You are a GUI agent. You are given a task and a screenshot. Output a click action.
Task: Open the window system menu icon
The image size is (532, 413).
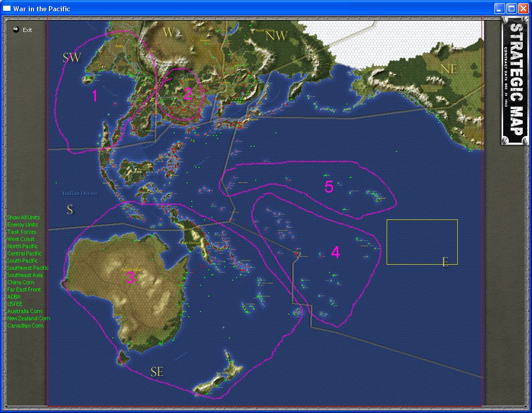(x=7, y=8)
